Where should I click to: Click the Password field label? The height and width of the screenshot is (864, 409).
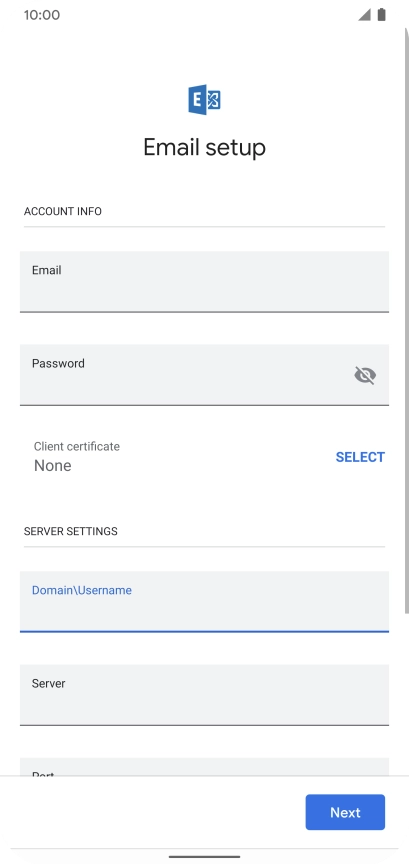[58, 363]
